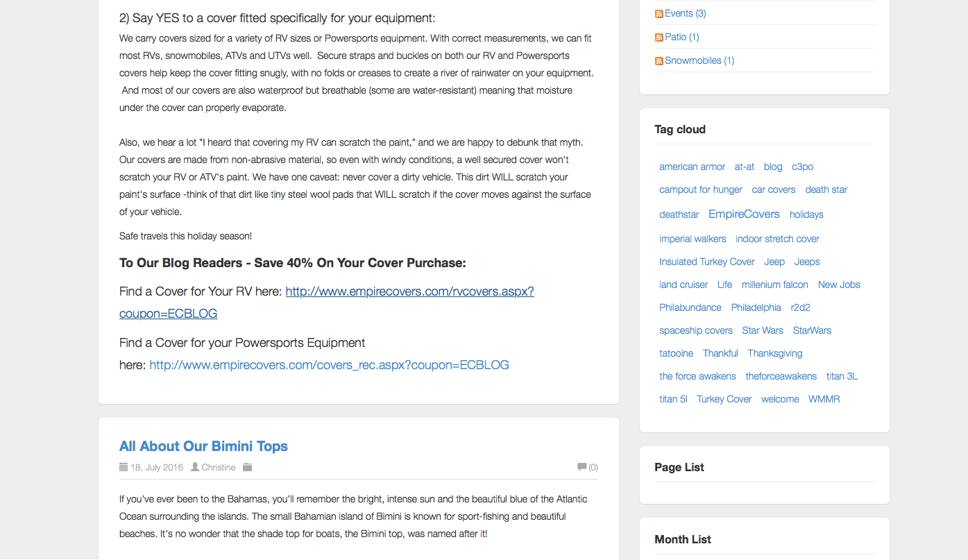Select the Star Wars tag
Viewport: 968px width, 560px height.
pos(763,330)
